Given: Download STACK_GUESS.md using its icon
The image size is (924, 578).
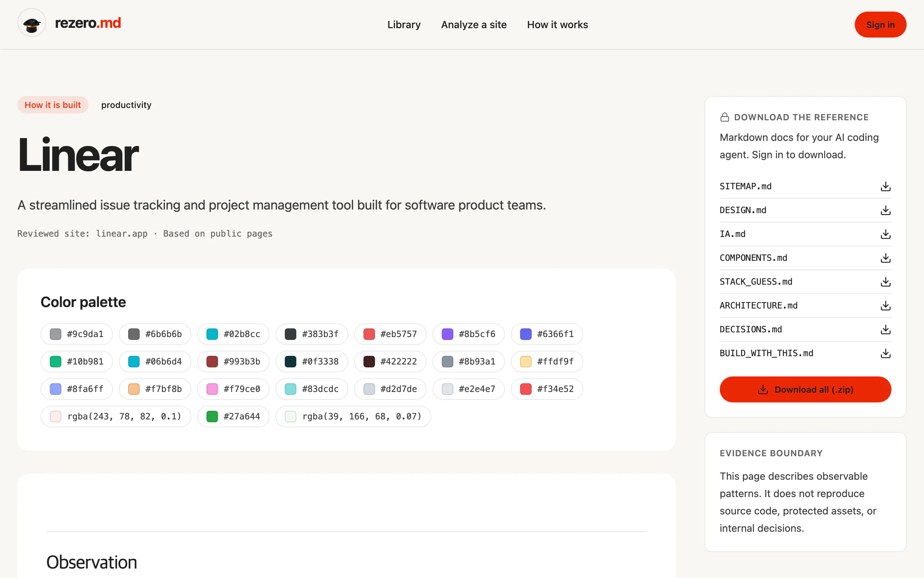Looking at the screenshot, I should click(x=885, y=282).
